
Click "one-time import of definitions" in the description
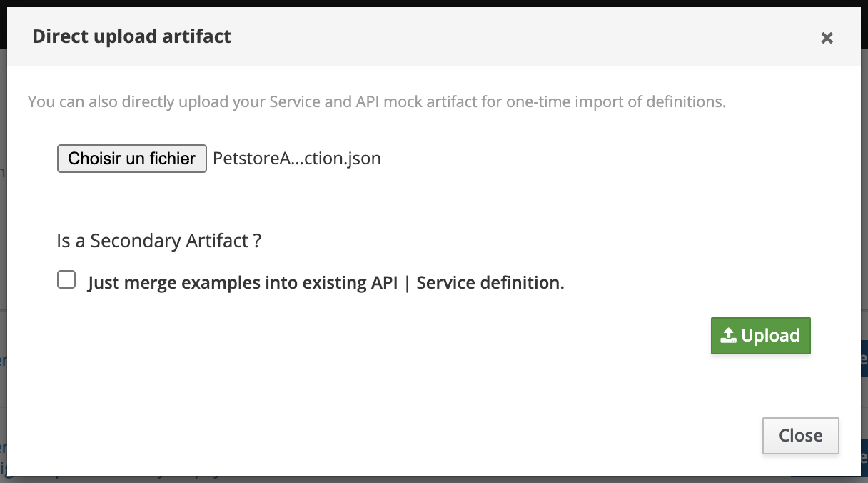pos(615,102)
